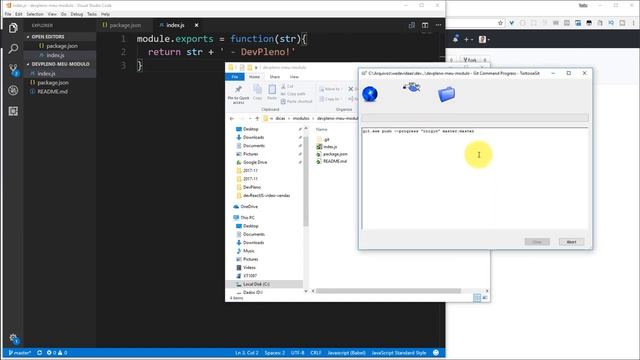Click the Abort button in TortoiseGit dialog

pyautogui.click(x=571, y=242)
